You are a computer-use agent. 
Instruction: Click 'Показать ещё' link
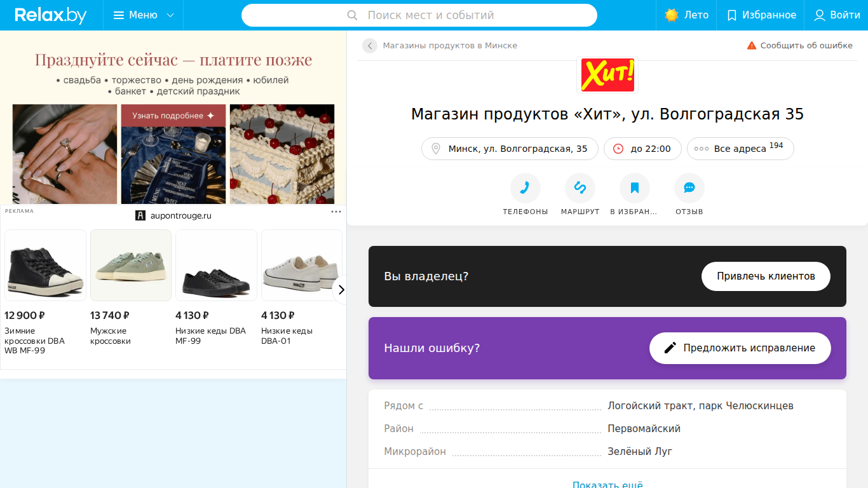click(x=607, y=484)
